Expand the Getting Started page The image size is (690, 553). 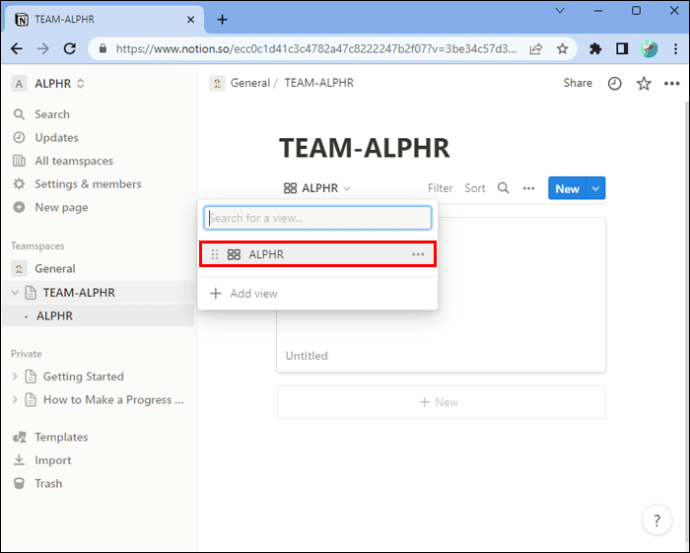pos(15,377)
